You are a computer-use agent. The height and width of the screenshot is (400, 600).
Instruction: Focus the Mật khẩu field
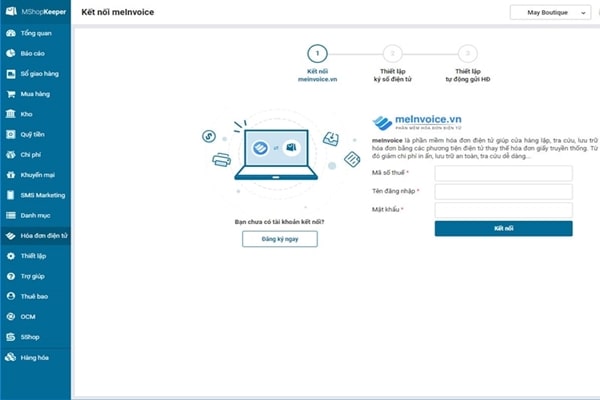pos(504,210)
